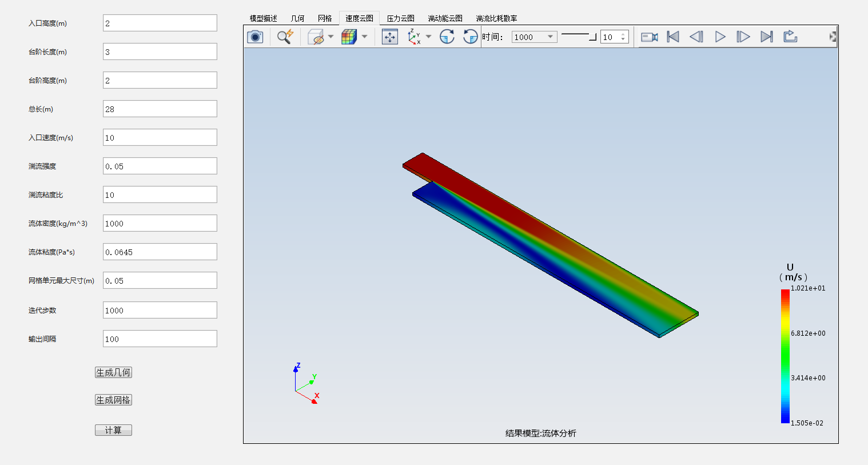
Task: Click the 台阶高度(m) input field
Action: [160, 80]
